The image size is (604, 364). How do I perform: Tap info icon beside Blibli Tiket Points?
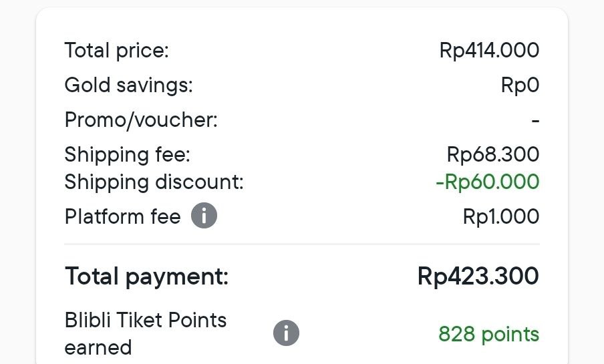tap(286, 333)
